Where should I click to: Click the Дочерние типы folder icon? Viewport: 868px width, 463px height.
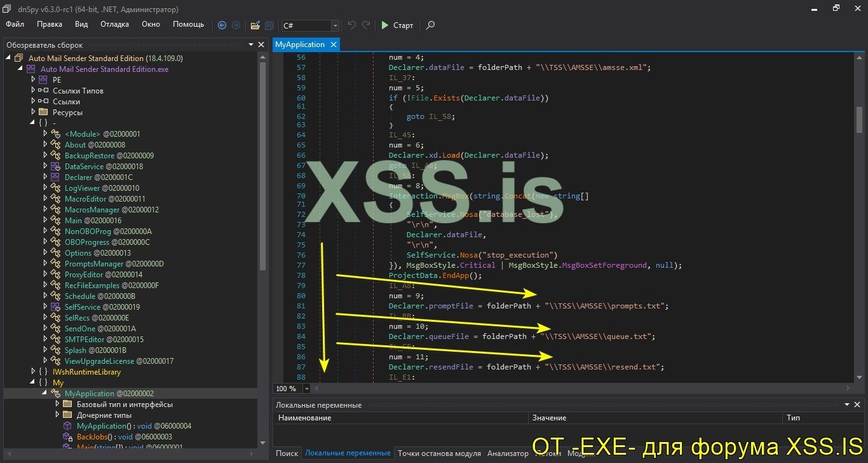(67, 415)
